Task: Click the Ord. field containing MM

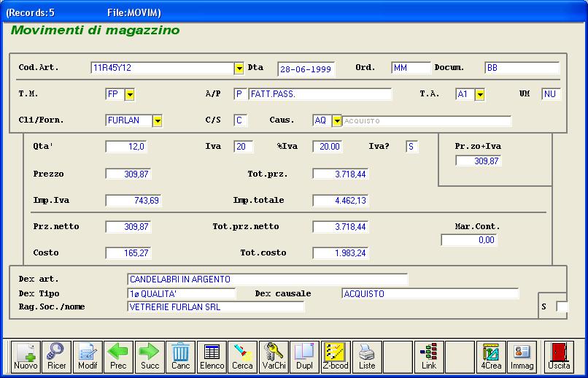Action: pyautogui.click(x=411, y=69)
